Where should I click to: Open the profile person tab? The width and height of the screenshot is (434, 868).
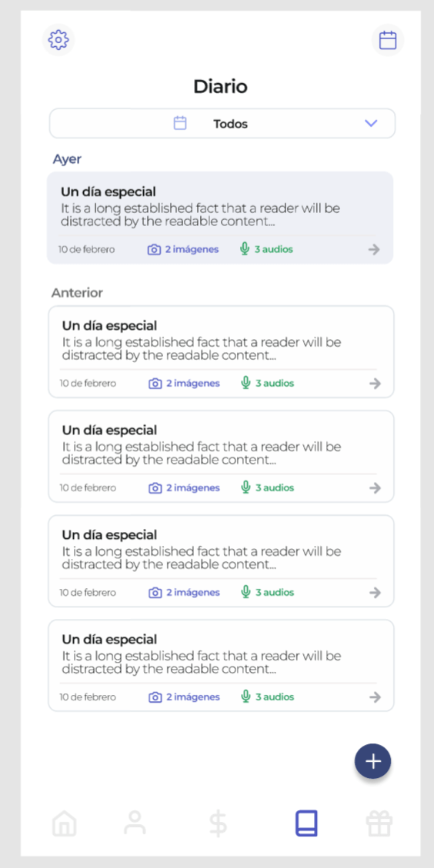(x=135, y=823)
